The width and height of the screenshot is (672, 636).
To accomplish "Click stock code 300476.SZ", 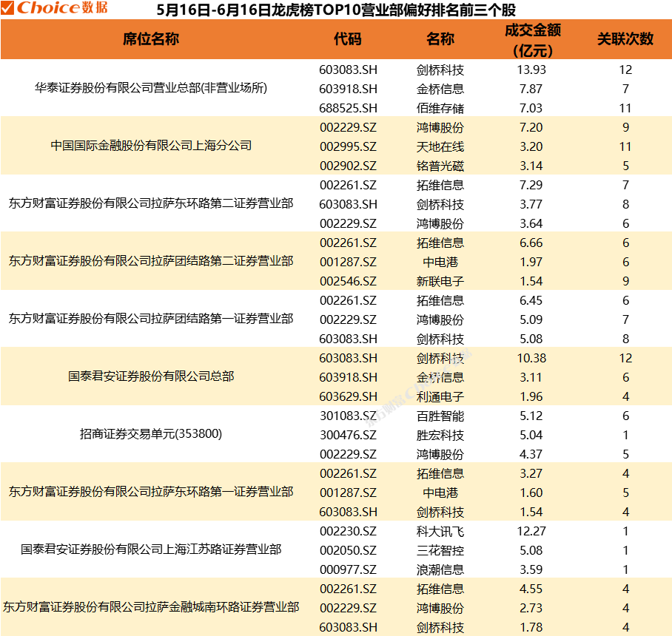I will coord(348,435).
